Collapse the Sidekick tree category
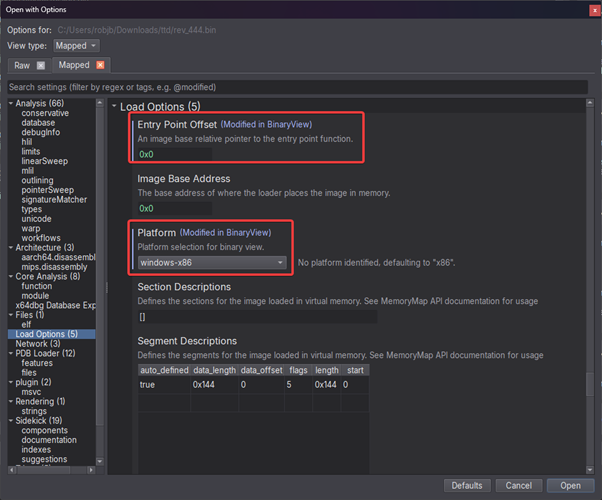 [x=9, y=419]
